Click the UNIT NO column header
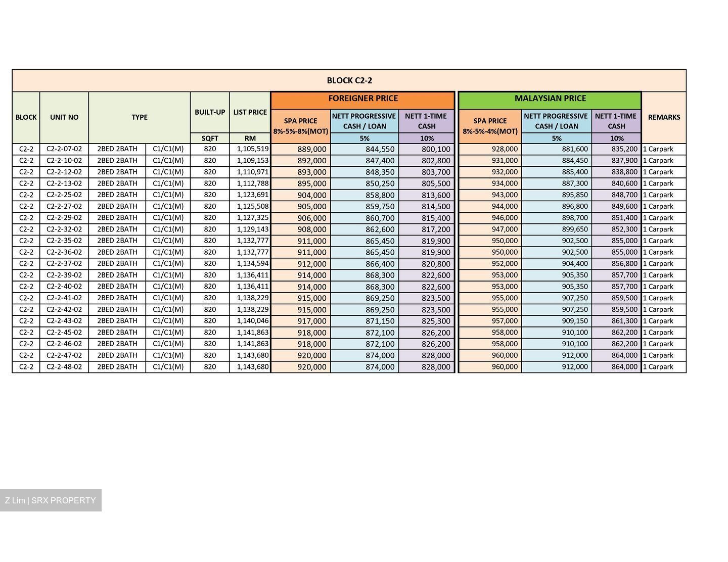This screenshot has width=728, height=562. (x=64, y=117)
